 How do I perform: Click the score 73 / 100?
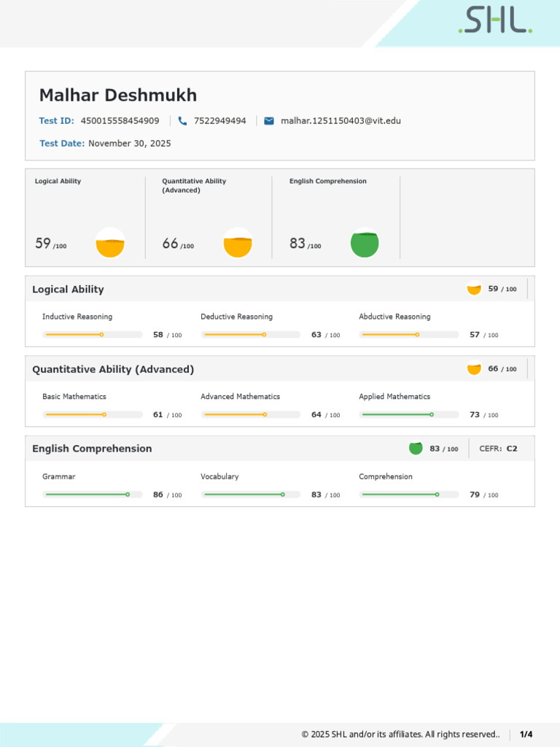[484, 415]
